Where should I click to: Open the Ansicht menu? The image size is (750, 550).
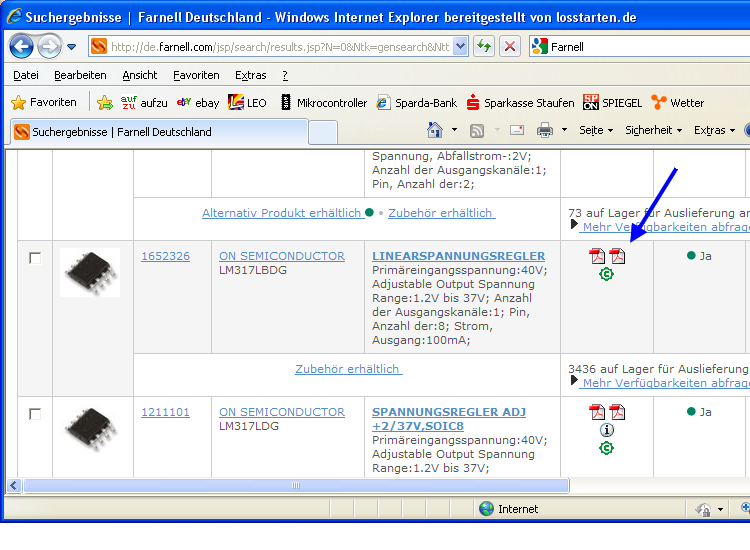click(140, 75)
